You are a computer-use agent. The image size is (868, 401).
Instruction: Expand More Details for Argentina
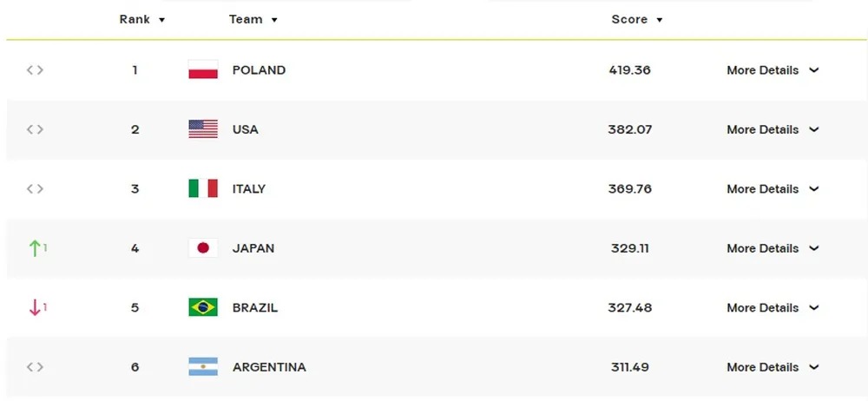[x=773, y=366]
